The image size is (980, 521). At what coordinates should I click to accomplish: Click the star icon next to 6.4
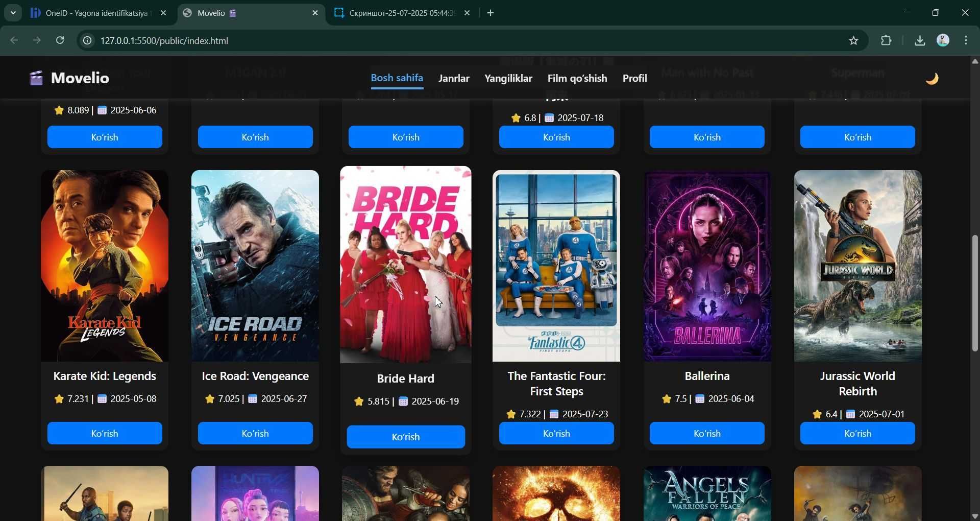(x=817, y=414)
